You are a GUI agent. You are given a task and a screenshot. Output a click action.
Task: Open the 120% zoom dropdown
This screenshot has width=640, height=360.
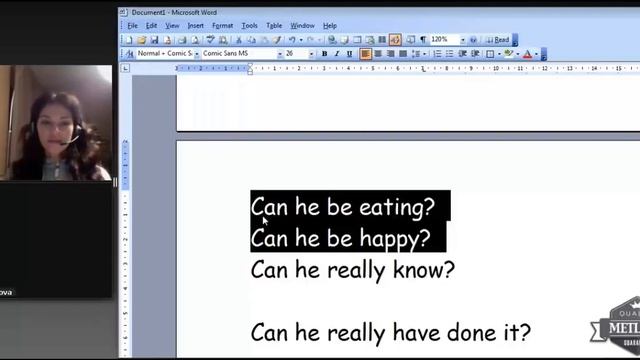pyautogui.click(x=462, y=40)
